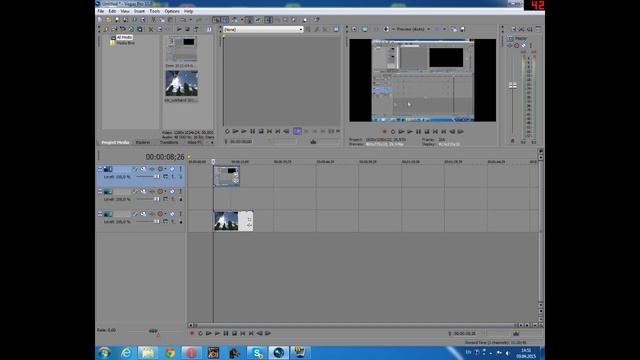Open the Tools menu
The image size is (640, 360).
[155, 11]
